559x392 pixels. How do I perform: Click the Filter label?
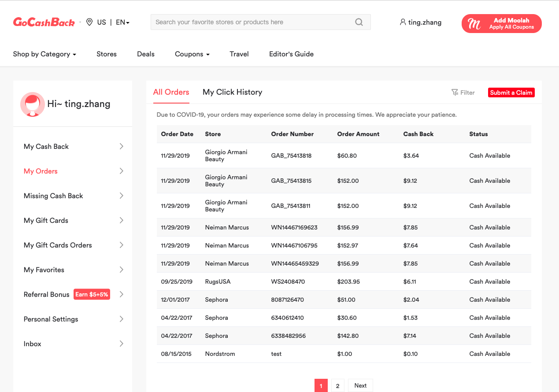[467, 92]
